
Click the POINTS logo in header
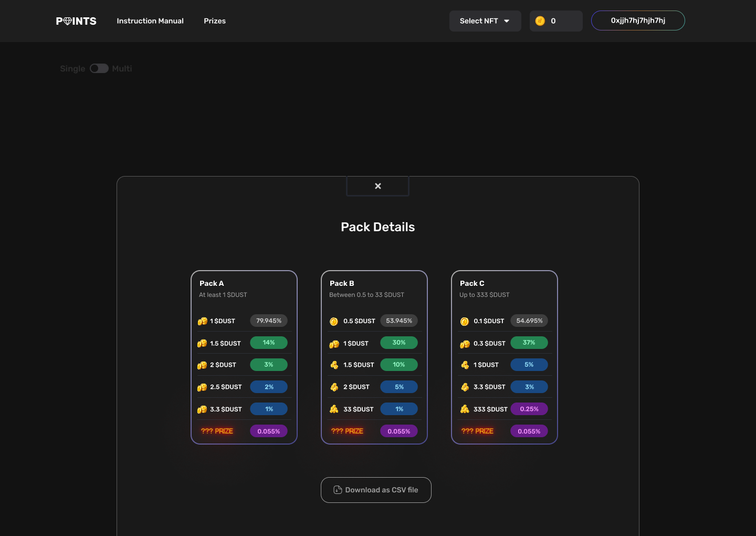tap(76, 21)
